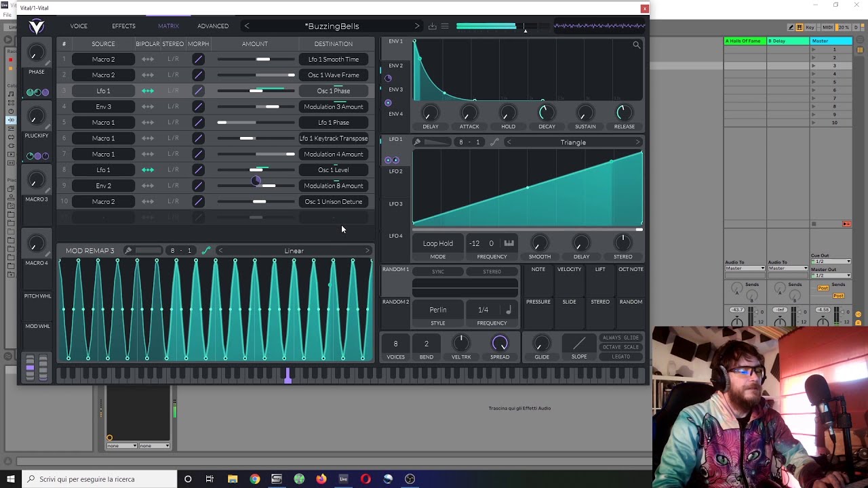Click the morph curve icon in row 5
The image size is (868, 488).
(x=198, y=123)
